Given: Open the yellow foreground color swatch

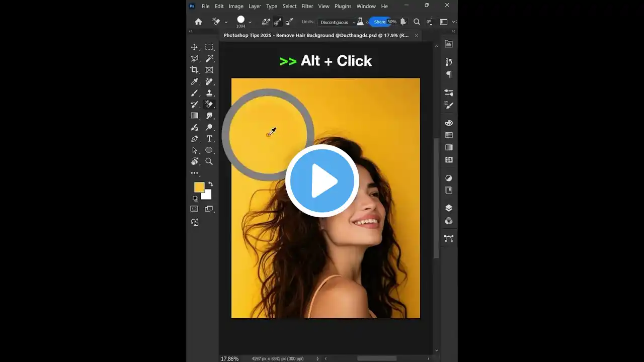Looking at the screenshot, I should (x=199, y=187).
